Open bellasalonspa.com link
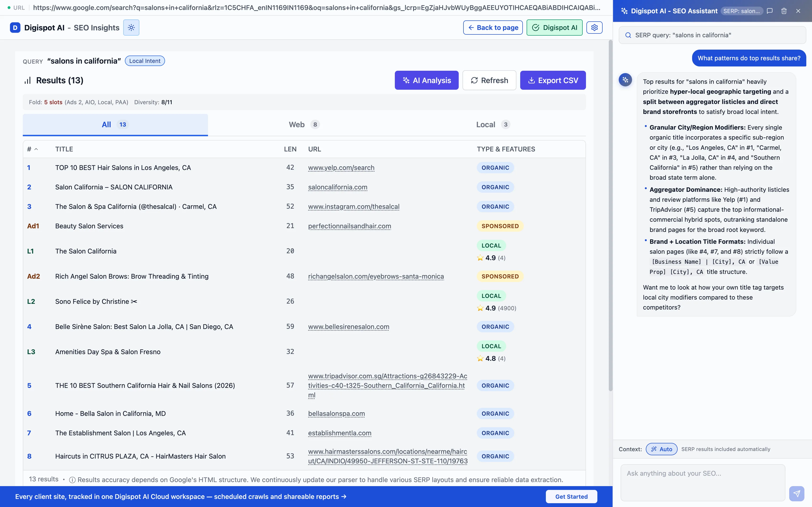 pos(336,413)
